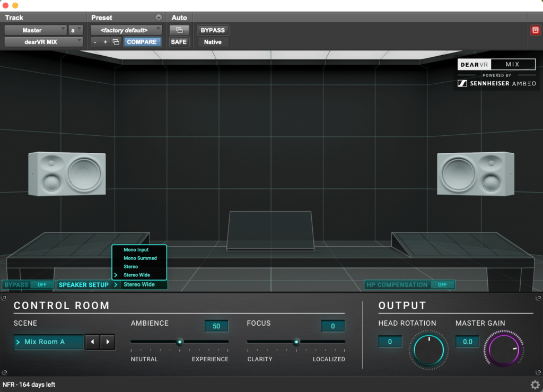Expand the Mix Room A scene dropdown
The image size is (543, 392).
(48, 342)
